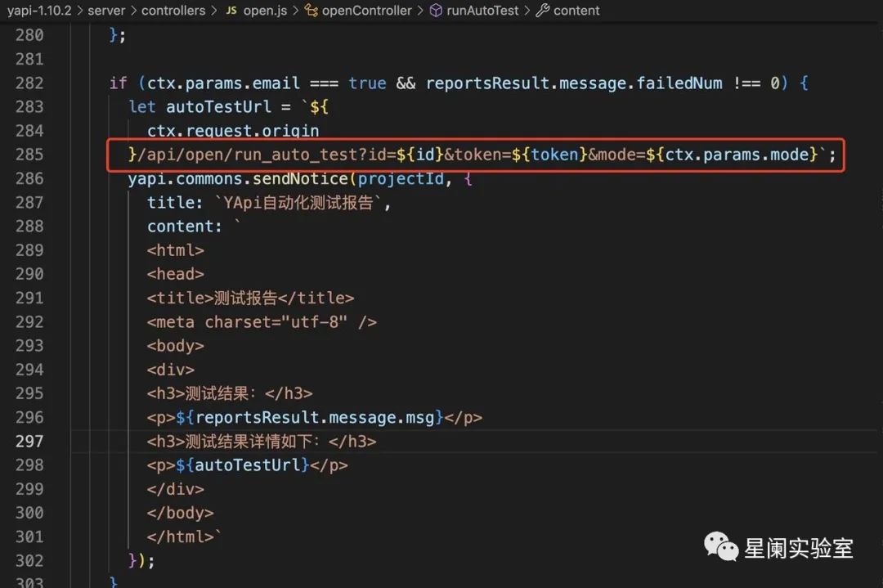Click the WeChat logo watermark
This screenshot has height=588, width=883.
coord(723,547)
